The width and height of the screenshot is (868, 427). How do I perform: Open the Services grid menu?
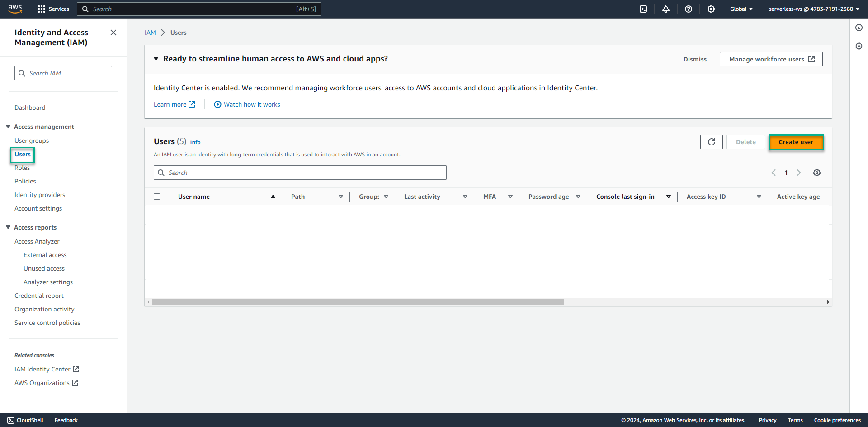click(53, 9)
